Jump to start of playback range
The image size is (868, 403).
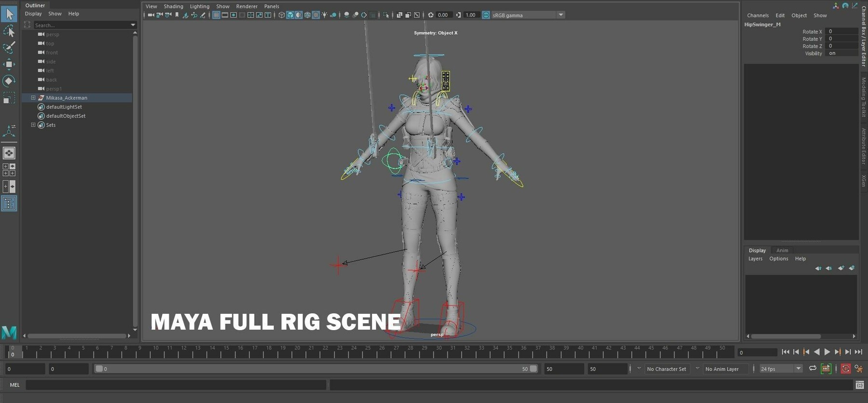tap(786, 352)
